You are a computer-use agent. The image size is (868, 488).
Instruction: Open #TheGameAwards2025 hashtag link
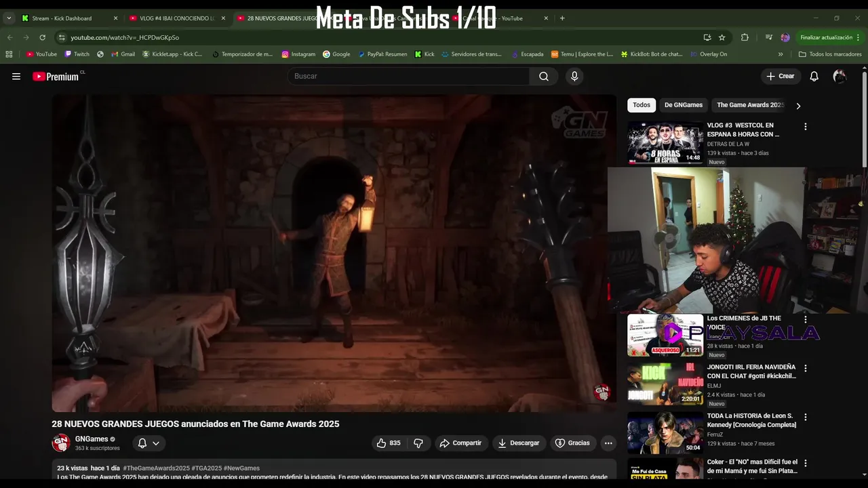pos(156,468)
